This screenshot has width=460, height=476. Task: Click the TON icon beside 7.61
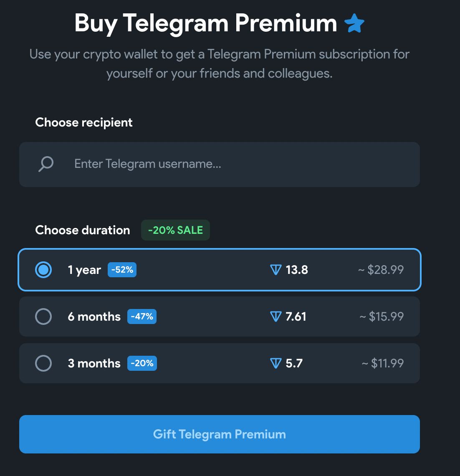click(276, 316)
